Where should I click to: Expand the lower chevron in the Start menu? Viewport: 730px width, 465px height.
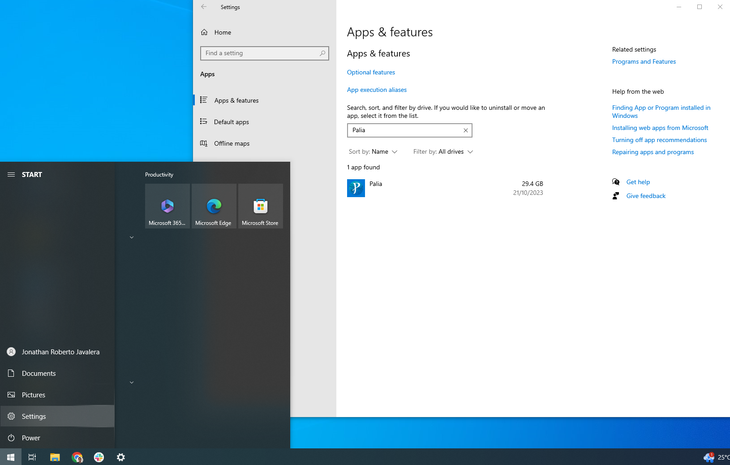click(x=132, y=383)
